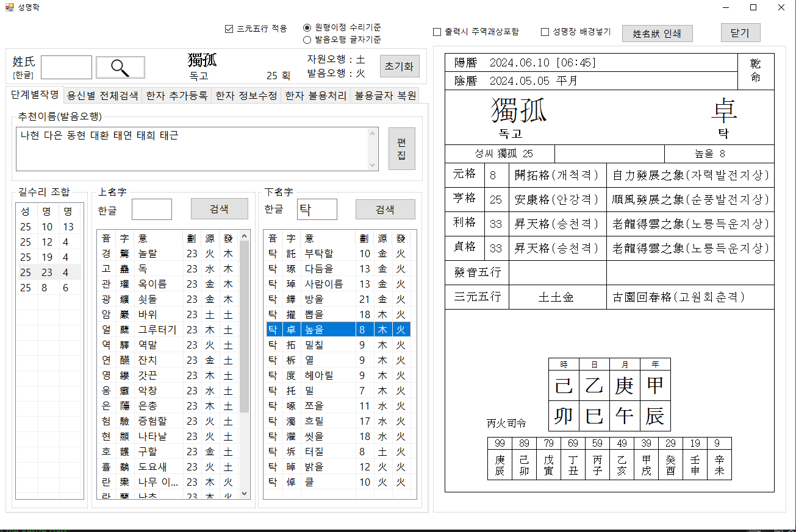Click the 劃 column header in 下名字 list
The width and height of the screenshot is (796, 532).
pyautogui.click(x=364, y=238)
